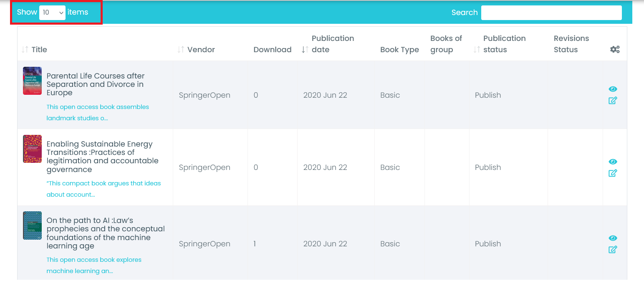Screen dimensions: 644x281
Task: Click the view eye icon for Parental Life Courses
Action: tap(613, 89)
